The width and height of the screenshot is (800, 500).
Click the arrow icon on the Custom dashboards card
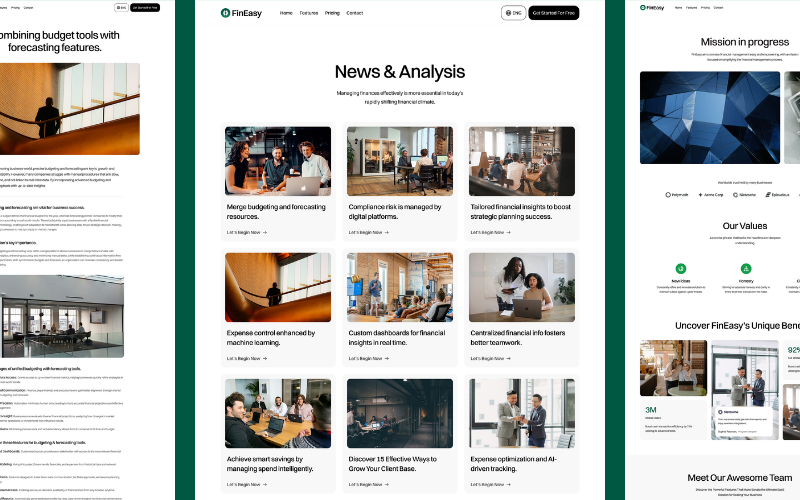tap(387, 358)
